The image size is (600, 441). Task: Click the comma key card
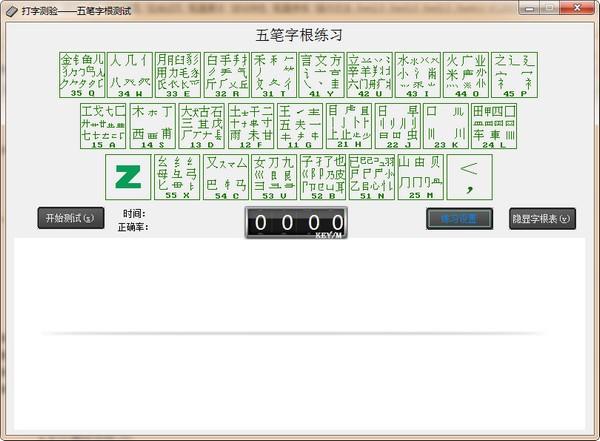coord(469,177)
